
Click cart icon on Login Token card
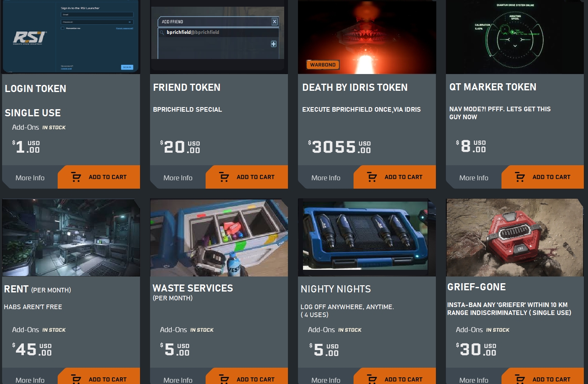point(76,177)
